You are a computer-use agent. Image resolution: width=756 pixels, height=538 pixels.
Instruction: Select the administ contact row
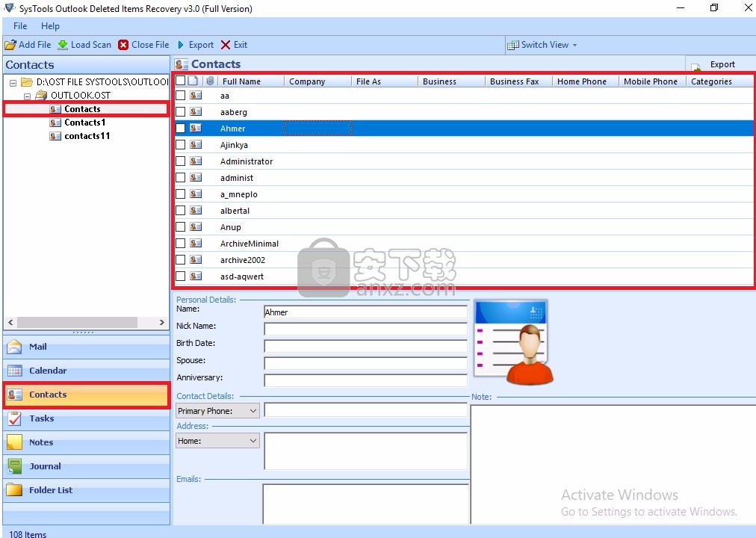pyautogui.click(x=464, y=178)
